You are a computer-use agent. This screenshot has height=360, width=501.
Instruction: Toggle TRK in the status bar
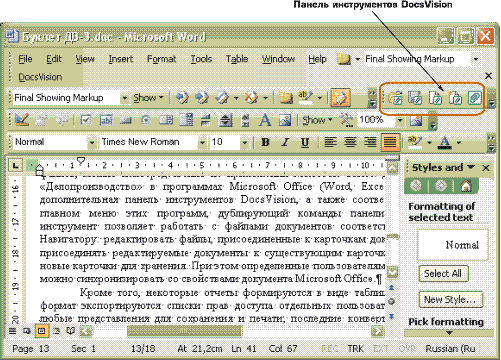tap(355, 349)
